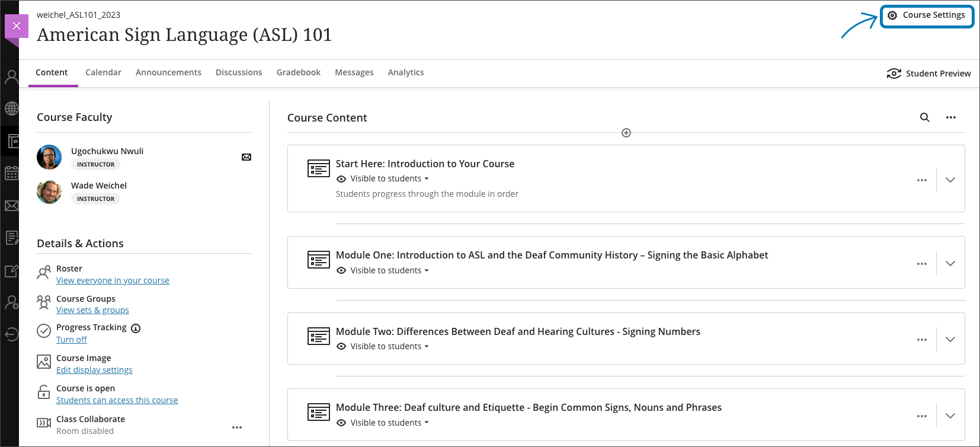Viewport: 980px width, 447px height.
Task: View everyone in your course roster
Action: pos(113,280)
